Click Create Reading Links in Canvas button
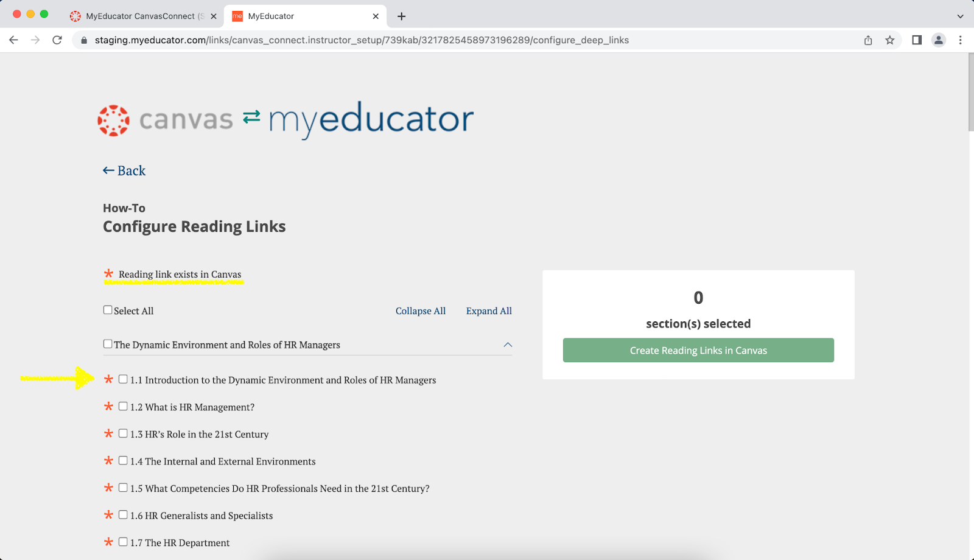Screen dimensions: 974x560 [x=698, y=350]
